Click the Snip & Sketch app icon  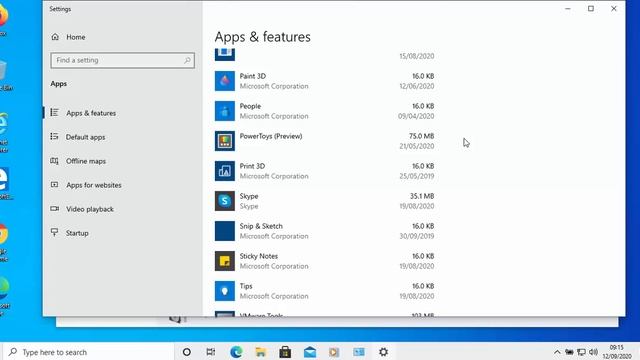point(225,231)
